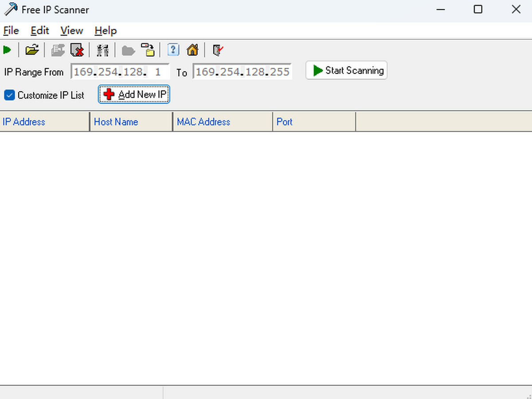532x399 pixels.
Task: Open help with the blue question mark icon
Action: [x=173, y=50]
